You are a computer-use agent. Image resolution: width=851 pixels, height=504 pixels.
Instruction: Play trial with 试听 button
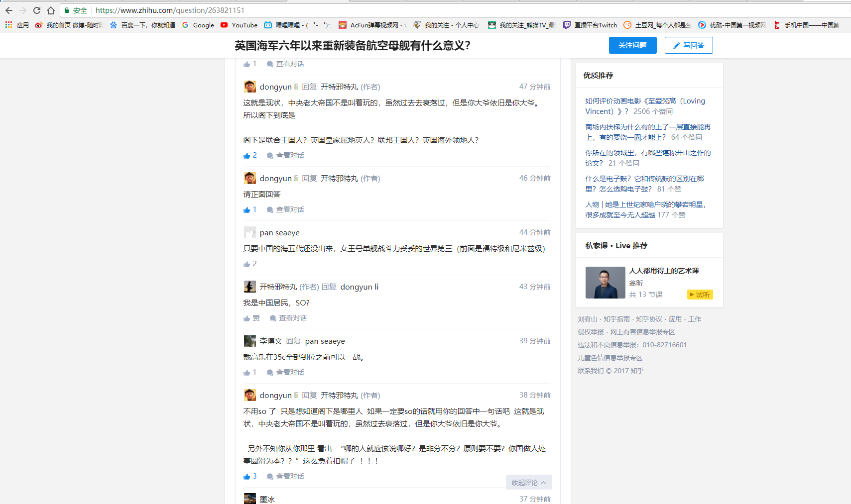pyautogui.click(x=700, y=295)
